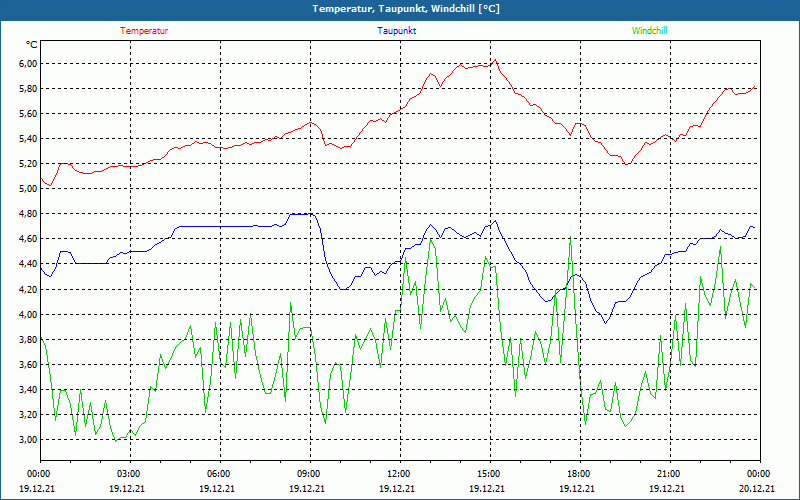800x500 pixels.
Task: Click the windchill spike near 18:00
Action: [570, 237]
